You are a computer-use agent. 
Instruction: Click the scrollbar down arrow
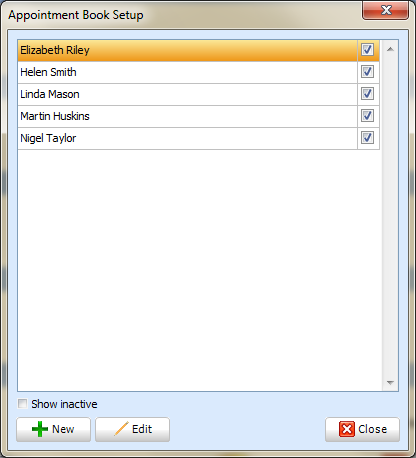click(x=390, y=383)
